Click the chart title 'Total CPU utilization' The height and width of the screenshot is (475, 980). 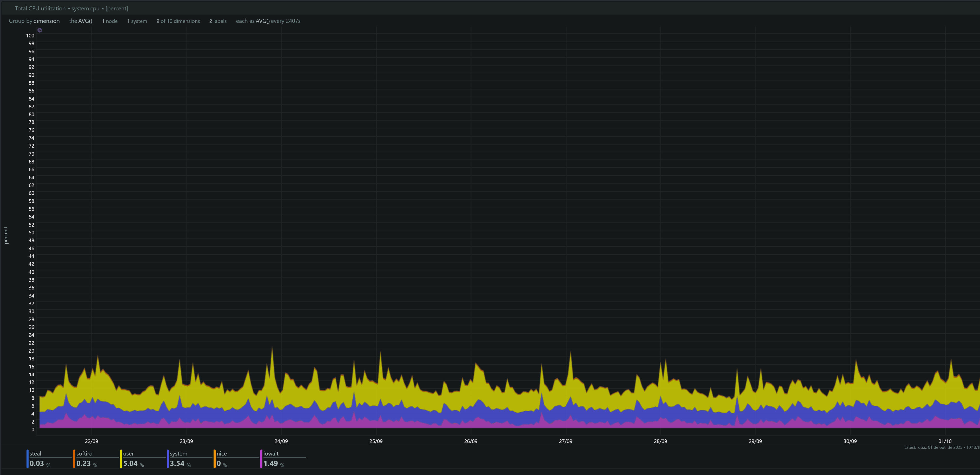click(x=40, y=8)
